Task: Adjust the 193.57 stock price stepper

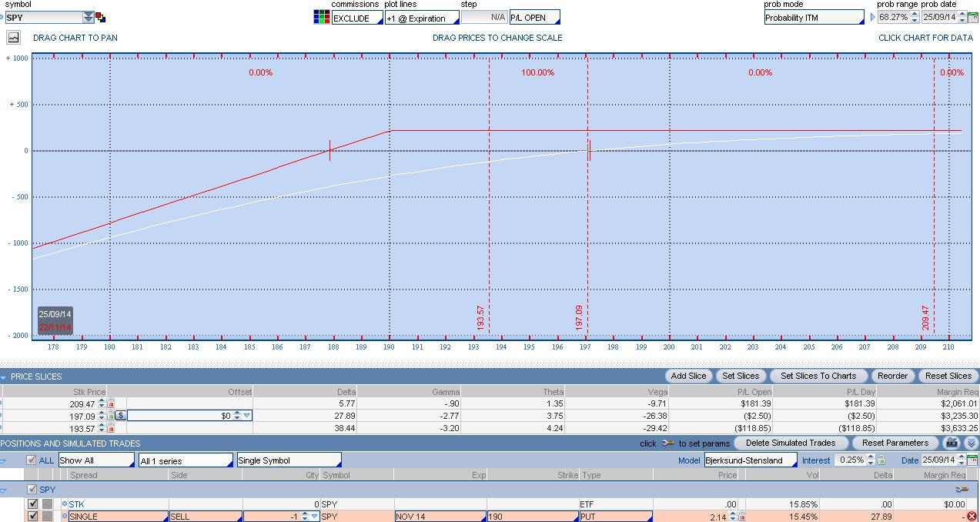Action: pyautogui.click(x=102, y=427)
